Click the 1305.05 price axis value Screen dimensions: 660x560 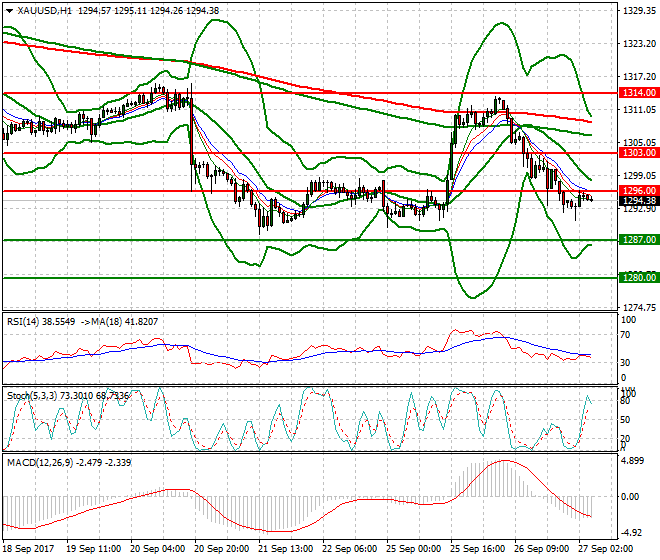click(x=639, y=143)
